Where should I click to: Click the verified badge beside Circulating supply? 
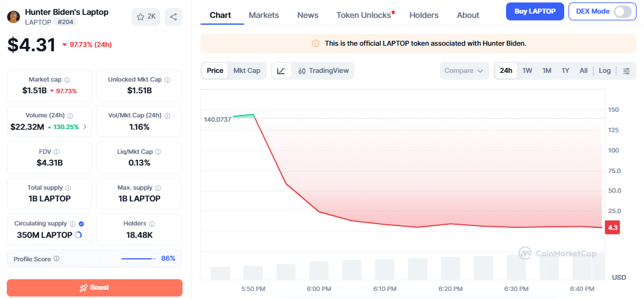tap(81, 224)
